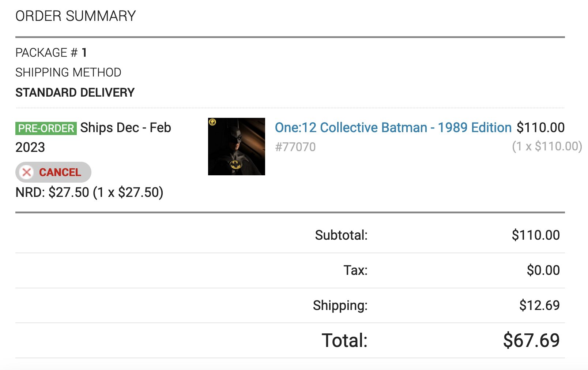Click the SHIPPING METHOD label
588x370 pixels.
68,72
